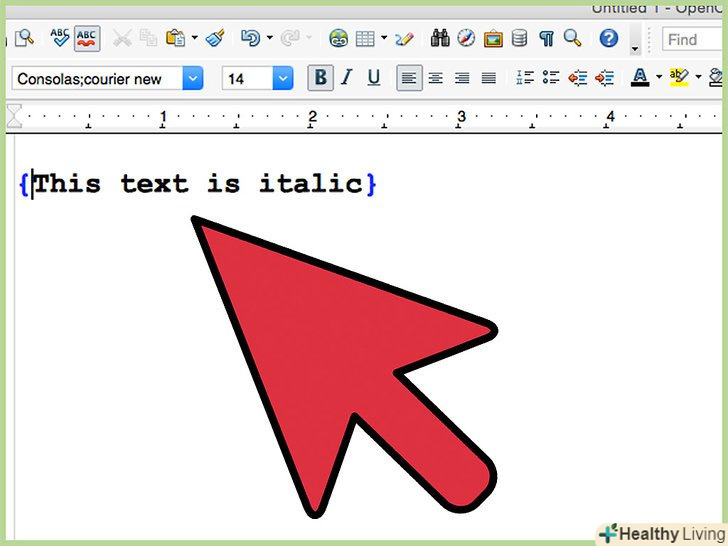Viewport: 728px width, 546px height.
Task: Open the Gallery picture icon
Action: (493, 39)
